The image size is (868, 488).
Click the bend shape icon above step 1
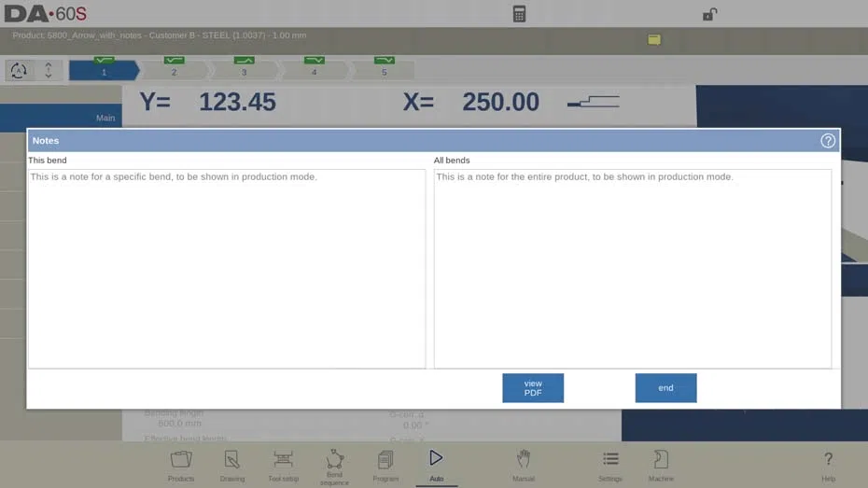[x=105, y=60]
